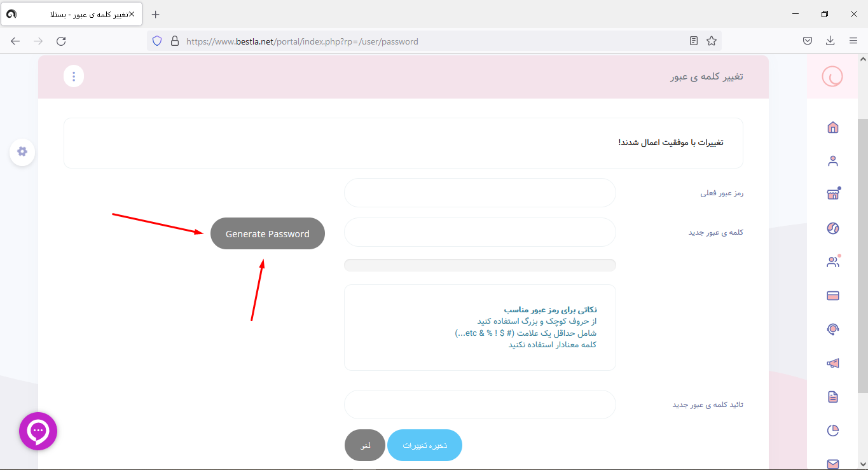Open the home icon in sidebar
868x470 pixels.
(x=832, y=127)
